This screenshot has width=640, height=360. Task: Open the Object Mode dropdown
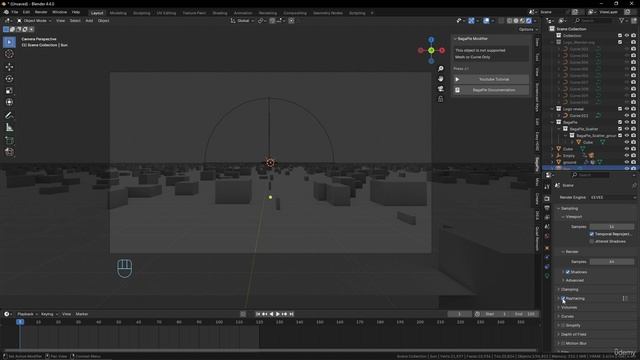pyautogui.click(x=34, y=20)
